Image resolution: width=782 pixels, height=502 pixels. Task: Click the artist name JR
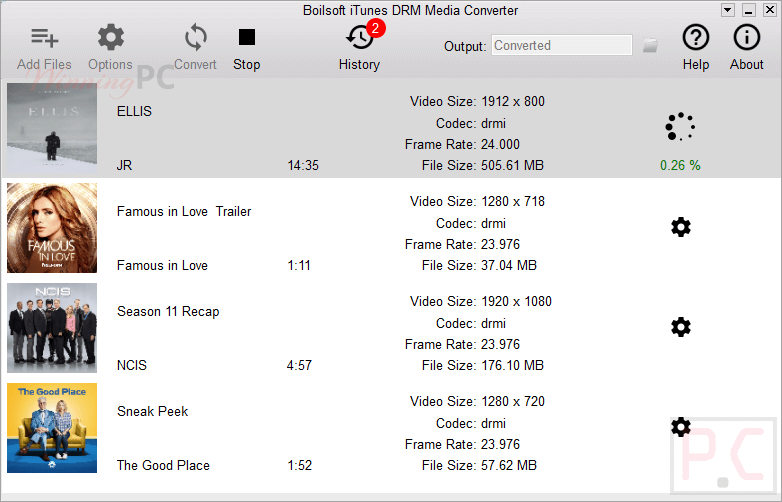point(124,166)
